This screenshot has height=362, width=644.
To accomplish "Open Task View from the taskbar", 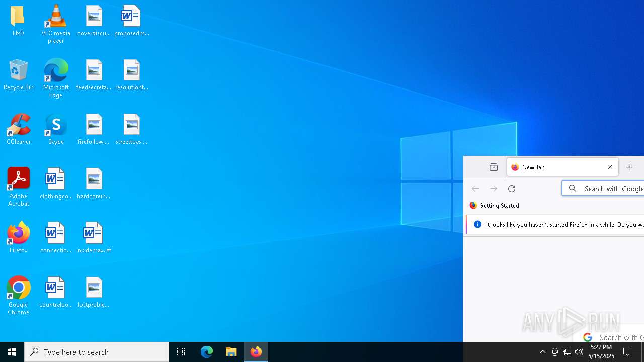I will [181, 352].
